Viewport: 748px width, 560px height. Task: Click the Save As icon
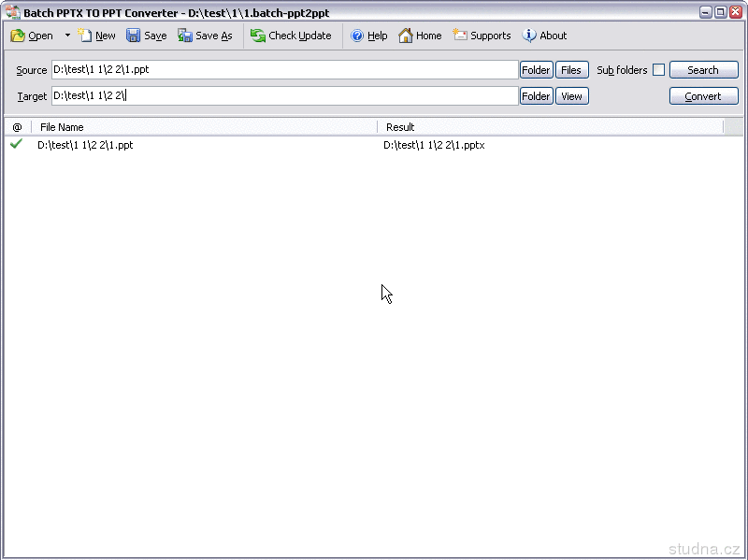(184, 36)
